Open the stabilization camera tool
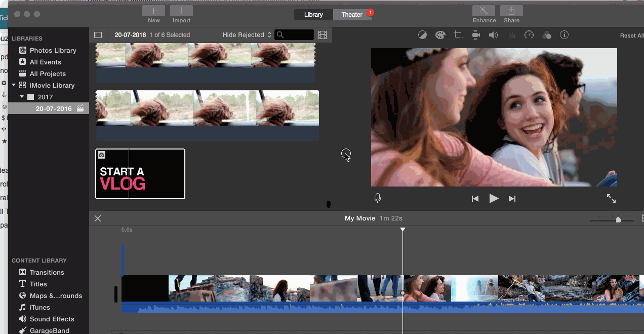644x334 pixels. coord(476,35)
